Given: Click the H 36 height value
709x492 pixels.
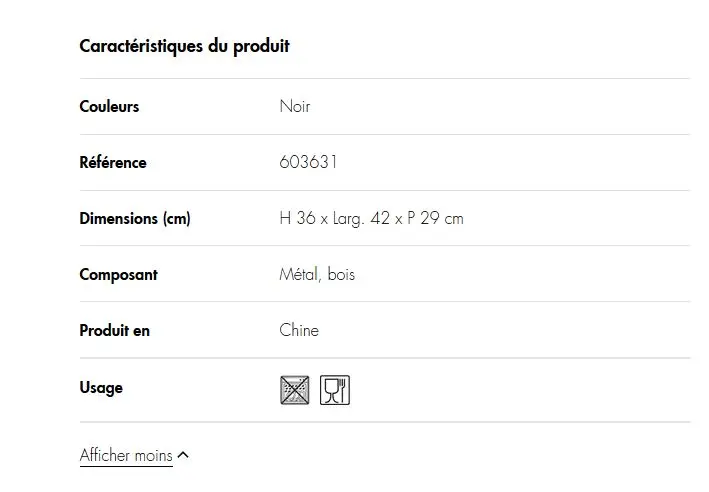Looking at the screenshot, I should pos(297,218).
